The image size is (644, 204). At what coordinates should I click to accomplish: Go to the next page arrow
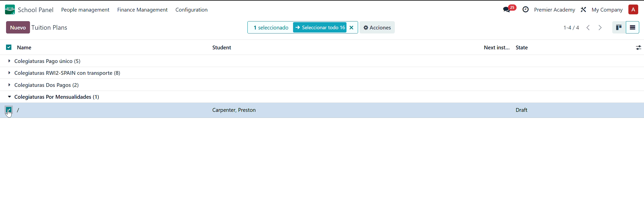coord(600,27)
